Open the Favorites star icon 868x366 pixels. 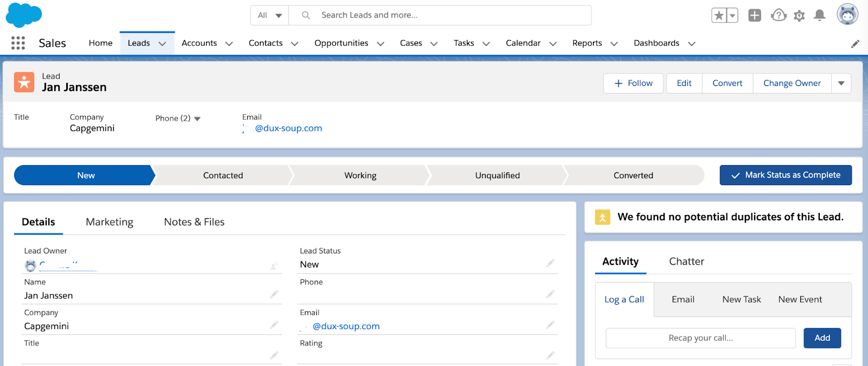click(x=719, y=15)
